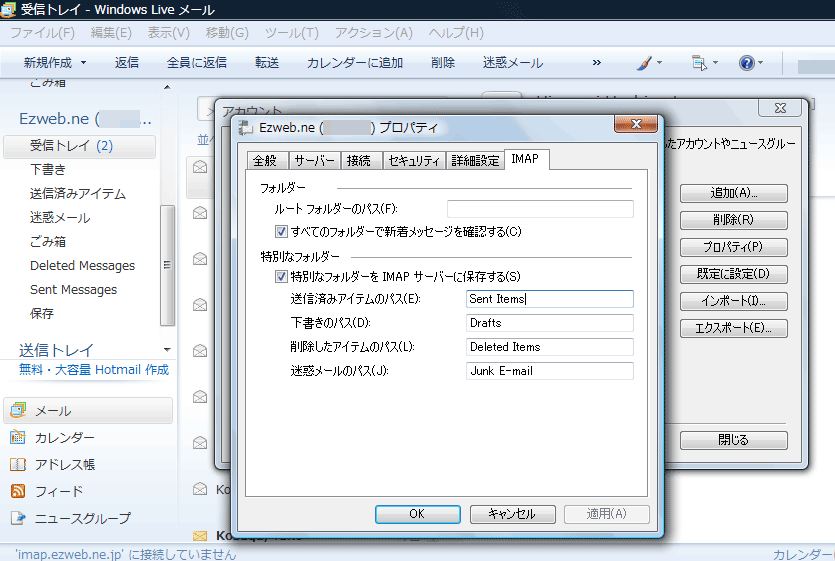Open the Address Book icon (アドレス帳)
835x561 pixels.
pyautogui.click(x=18, y=464)
